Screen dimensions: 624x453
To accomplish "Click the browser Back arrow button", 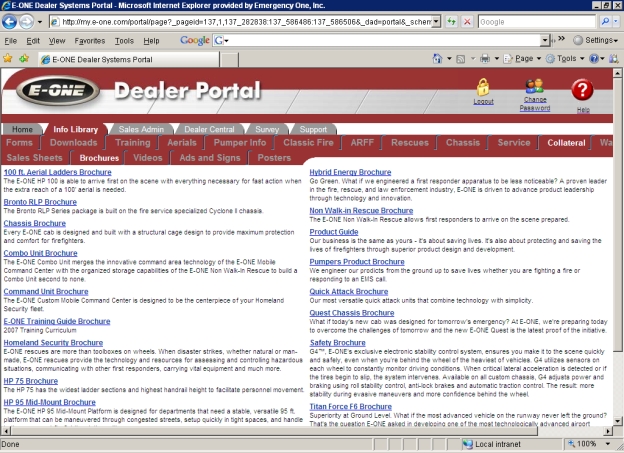I will point(9,21).
